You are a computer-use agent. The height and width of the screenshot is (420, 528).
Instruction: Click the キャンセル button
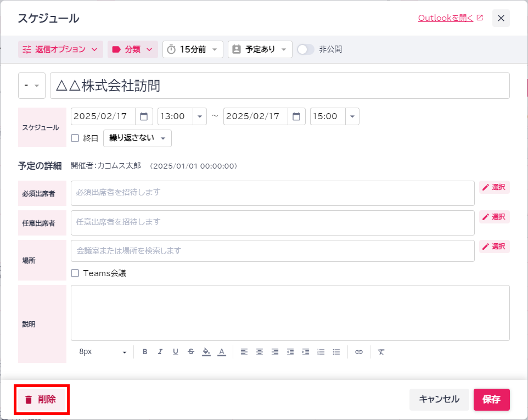click(439, 400)
